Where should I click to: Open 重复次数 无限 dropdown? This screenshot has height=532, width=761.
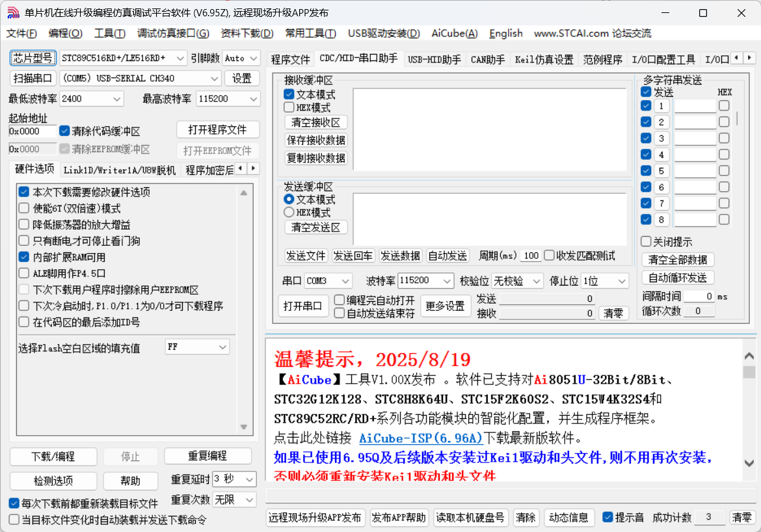click(234, 499)
